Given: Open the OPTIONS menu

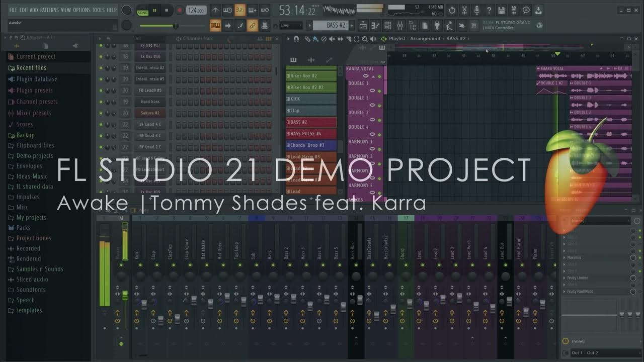Looking at the screenshot, I should [x=82, y=10].
